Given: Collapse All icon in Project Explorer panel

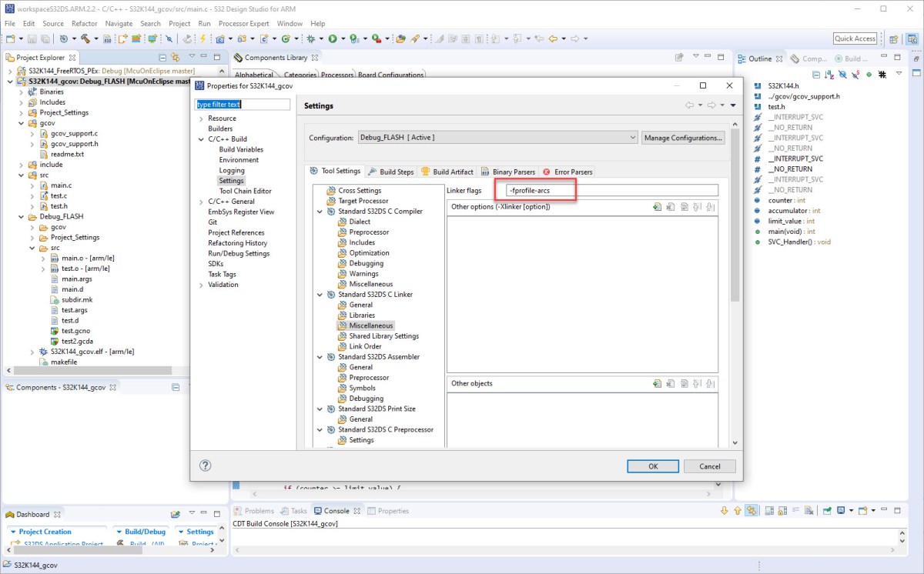Looking at the screenshot, I should tap(163, 55).
